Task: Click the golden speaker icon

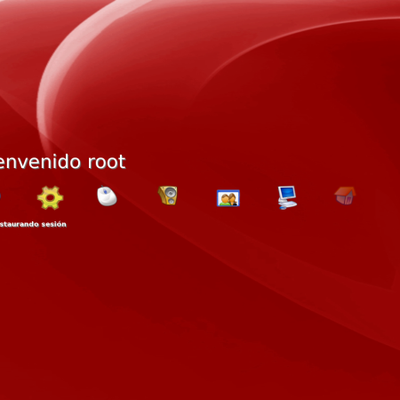Action: [x=168, y=195]
